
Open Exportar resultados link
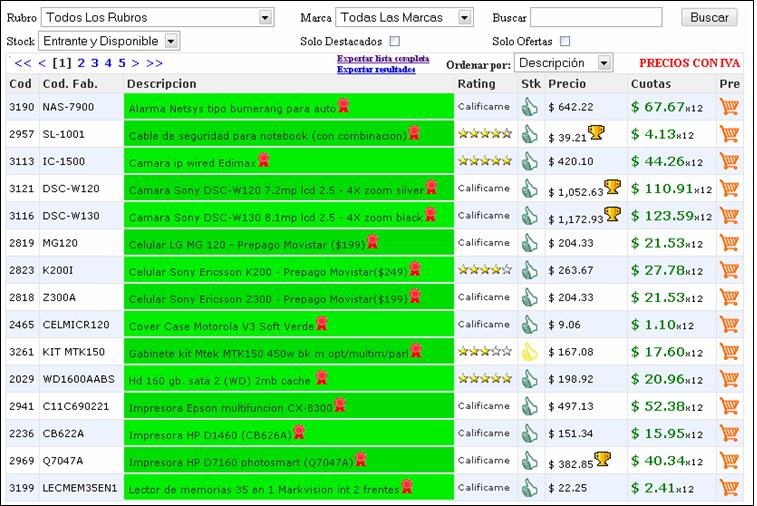click(x=376, y=69)
